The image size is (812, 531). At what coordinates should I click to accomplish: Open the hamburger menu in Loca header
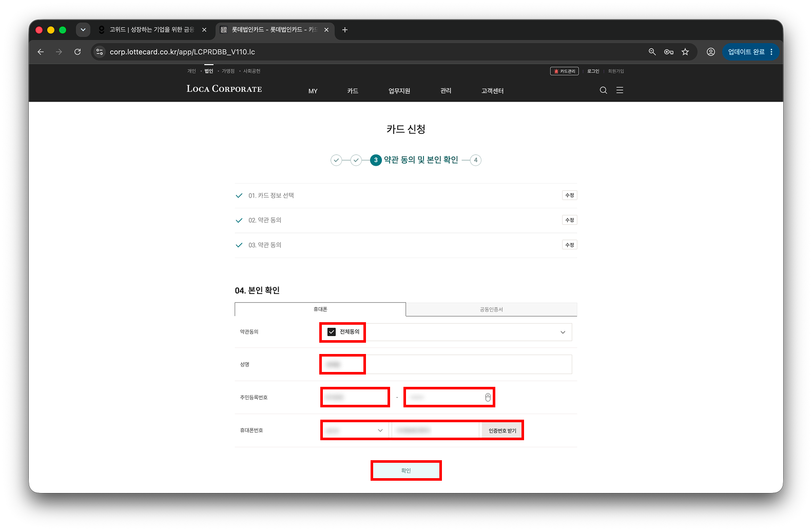point(620,90)
